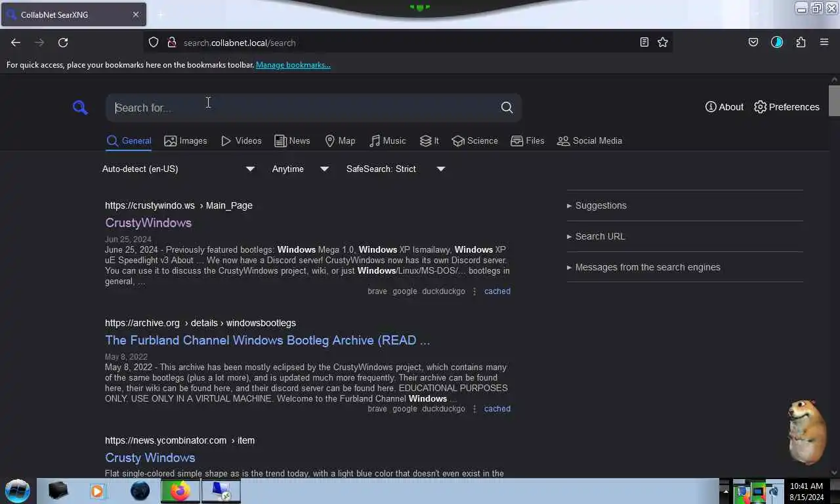Screen dimensions: 840x504
Task: Click the Firefox address bar URL
Action: click(x=240, y=43)
